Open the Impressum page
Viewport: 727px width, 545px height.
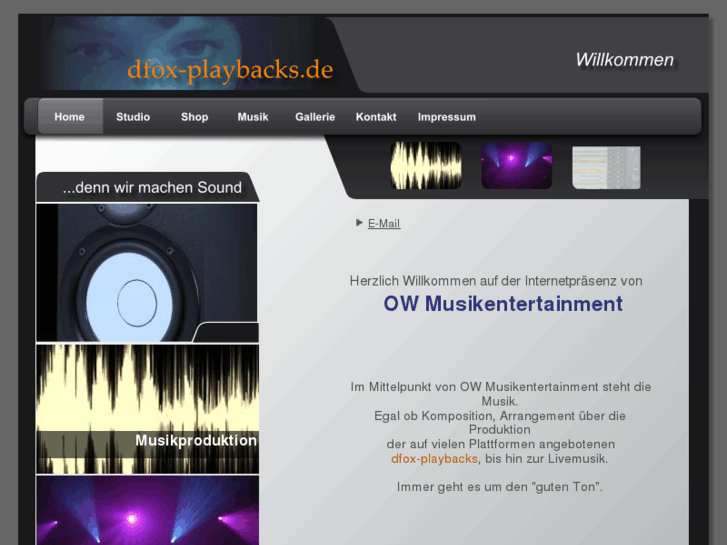446,117
